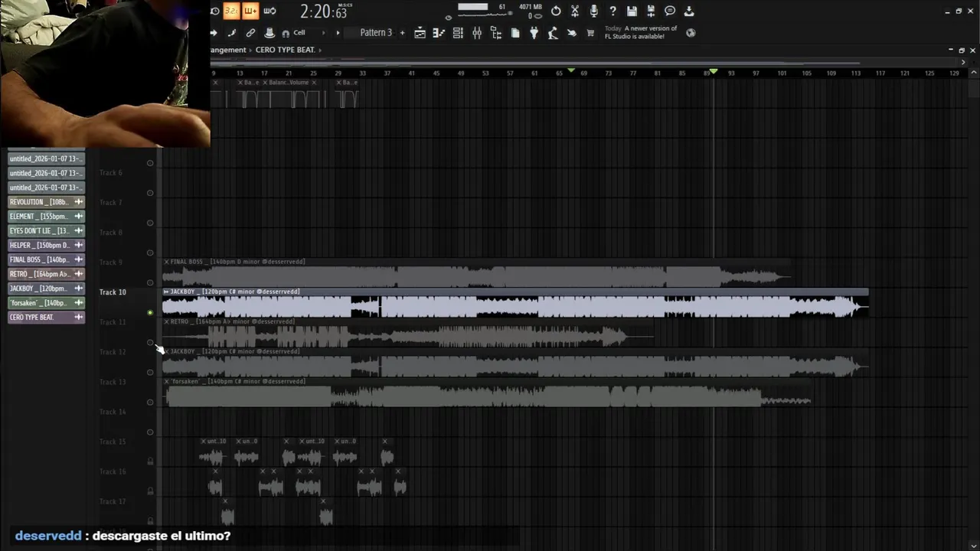Screen dimensions: 980x551
Task: Open newer version of FL Studio notice
Action: pyautogui.click(x=641, y=32)
